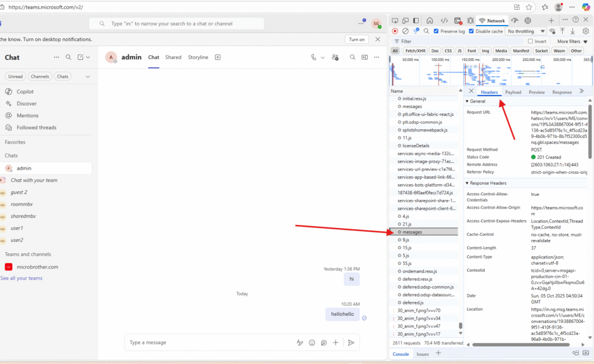Click the send message arrow icon
The height and width of the screenshot is (364, 594).
click(351, 343)
